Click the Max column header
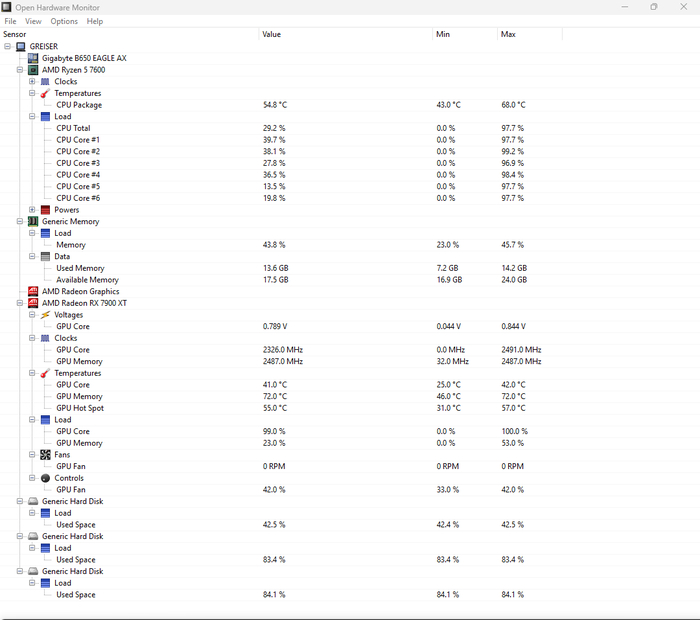700x620 pixels. [x=530, y=34]
